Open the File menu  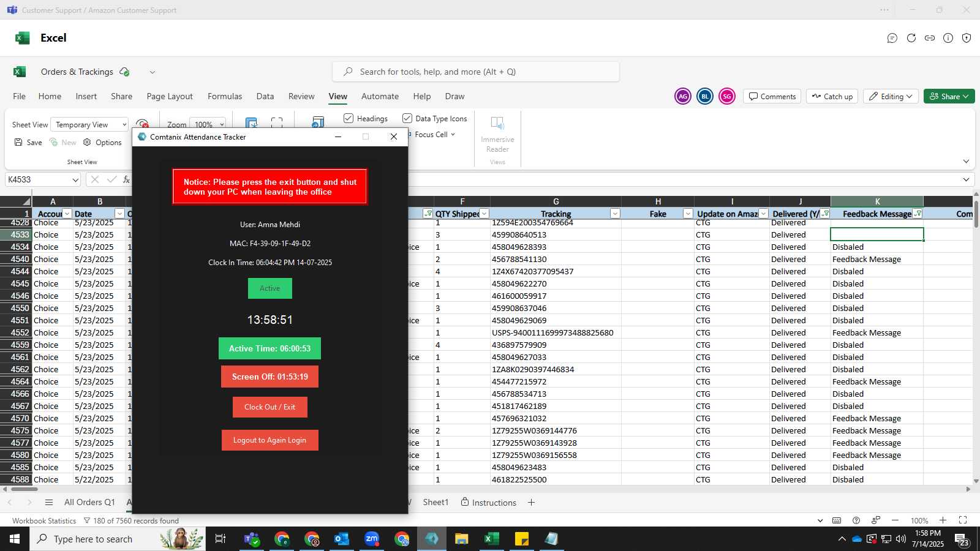tap(20, 96)
